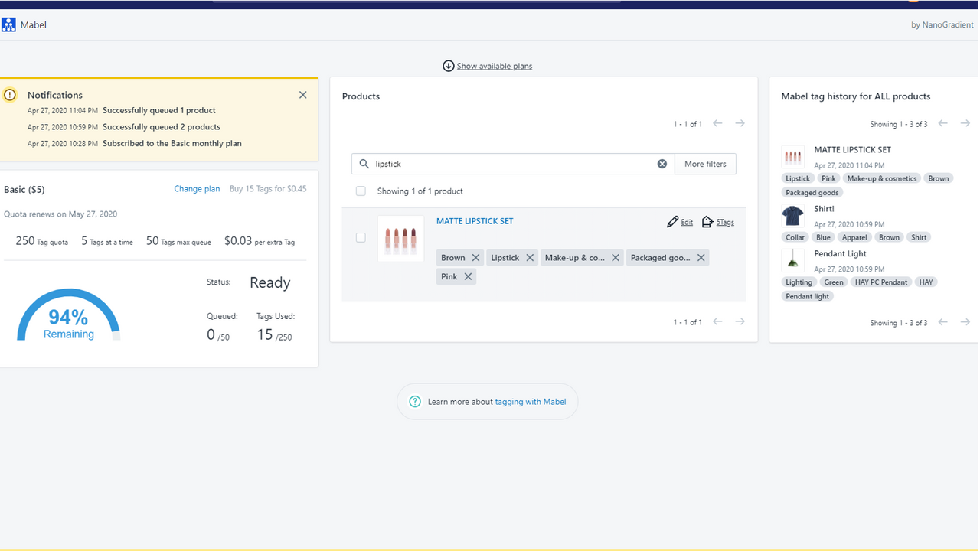980x551 pixels.
Task: Click the 5Tags link on the product row
Action: pyautogui.click(x=724, y=222)
